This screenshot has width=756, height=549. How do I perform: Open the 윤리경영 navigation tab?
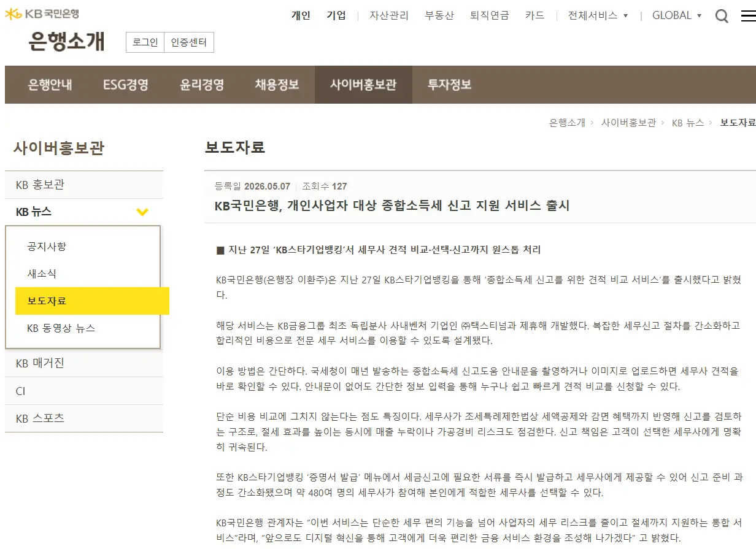(x=202, y=85)
